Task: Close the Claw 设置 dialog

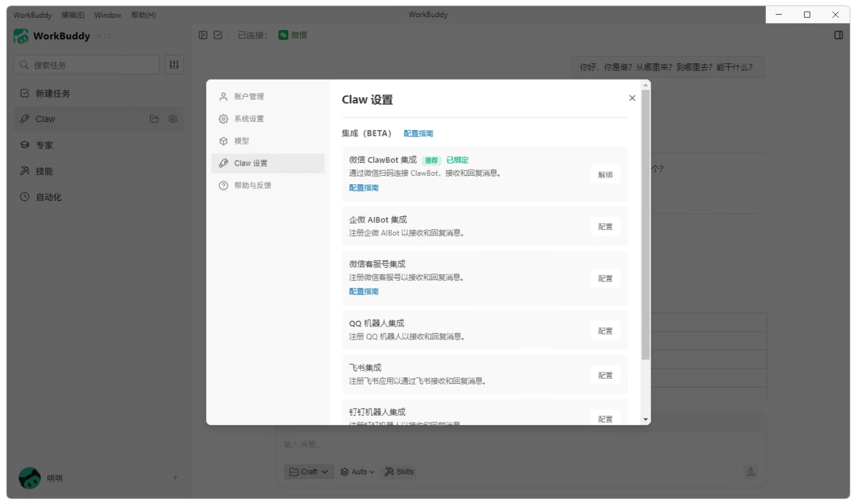Action: 632,98
